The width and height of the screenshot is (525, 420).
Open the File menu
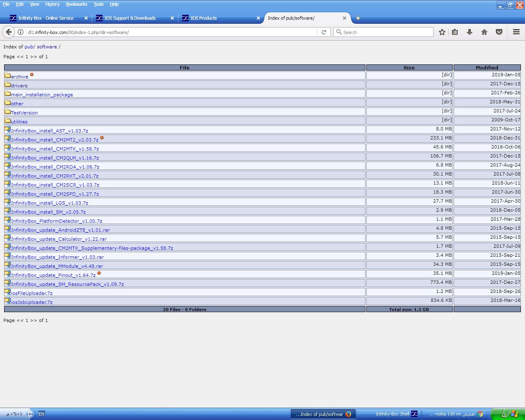pos(6,4)
